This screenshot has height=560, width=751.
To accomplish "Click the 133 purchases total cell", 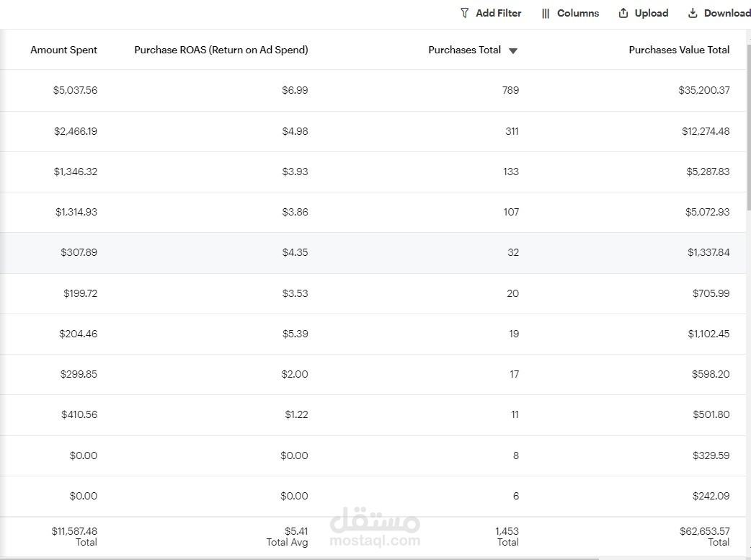I will [x=511, y=172].
